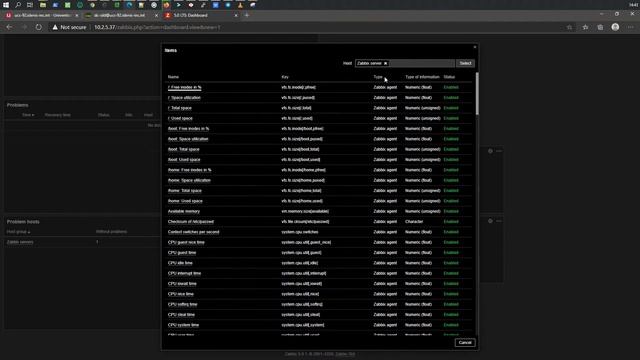The height and width of the screenshot is (360, 640).
Task: Open Zabbix servers host group link
Action: (x=20, y=242)
